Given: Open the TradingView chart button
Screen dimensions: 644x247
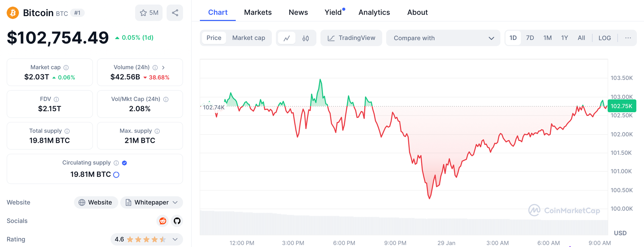Looking at the screenshot, I should point(351,38).
